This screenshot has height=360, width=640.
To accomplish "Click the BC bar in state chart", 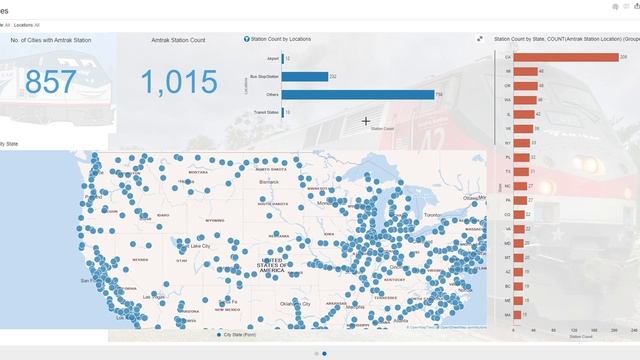I will pyautogui.click(x=518, y=286).
